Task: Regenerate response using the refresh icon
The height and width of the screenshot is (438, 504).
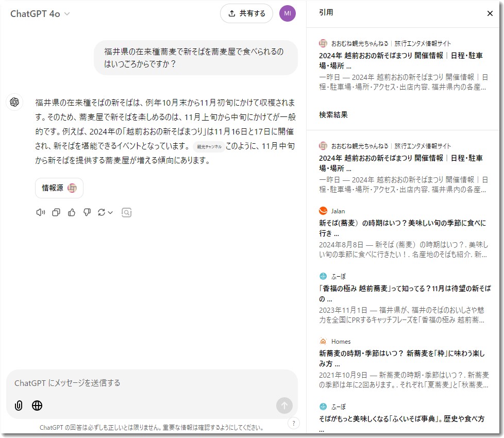Action: (x=102, y=212)
